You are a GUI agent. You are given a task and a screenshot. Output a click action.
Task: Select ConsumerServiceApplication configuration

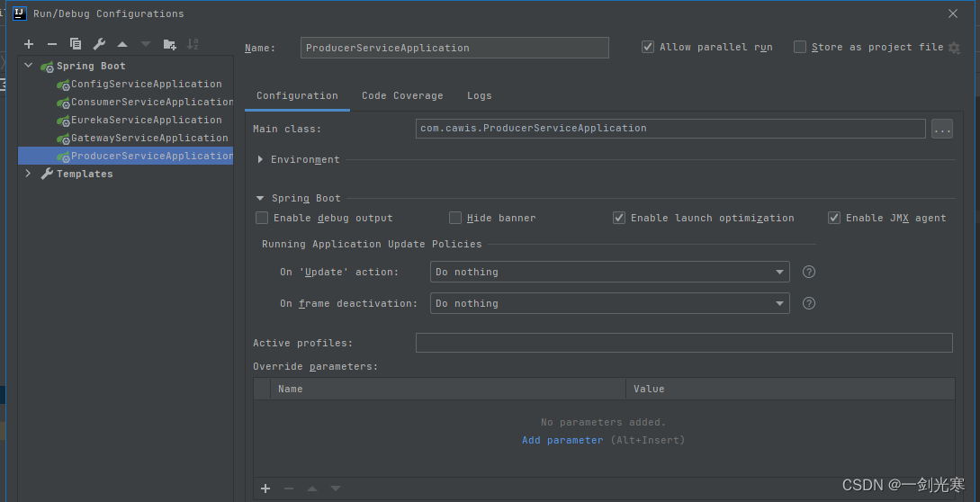pos(152,102)
